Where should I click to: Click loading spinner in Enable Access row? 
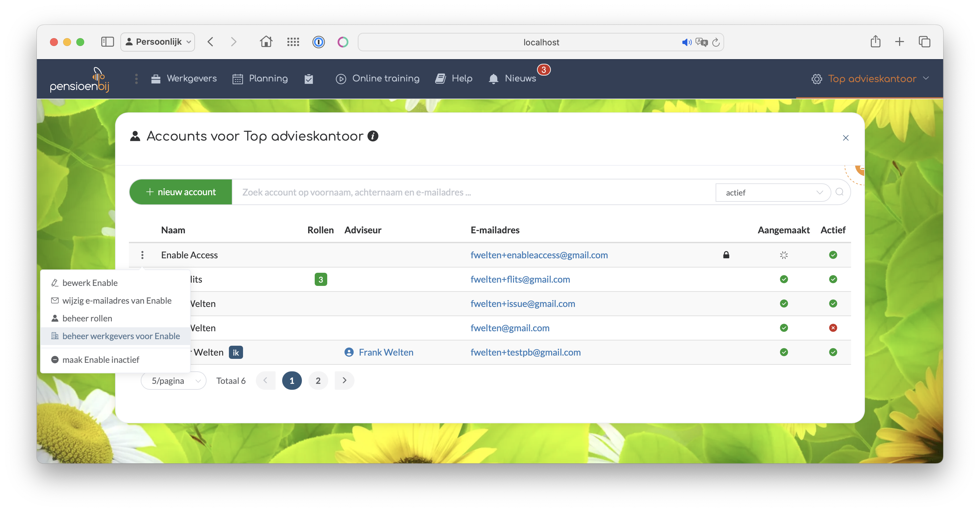[x=784, y=255]
